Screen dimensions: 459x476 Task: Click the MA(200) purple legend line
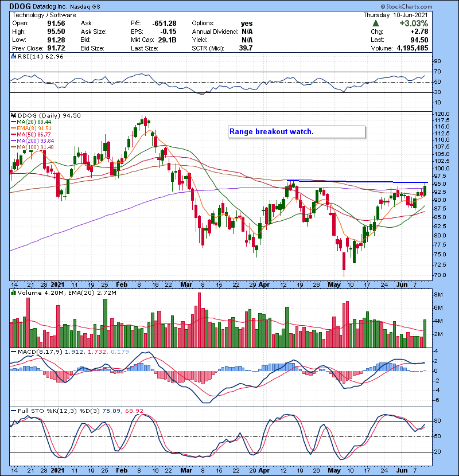click(13, 141)
